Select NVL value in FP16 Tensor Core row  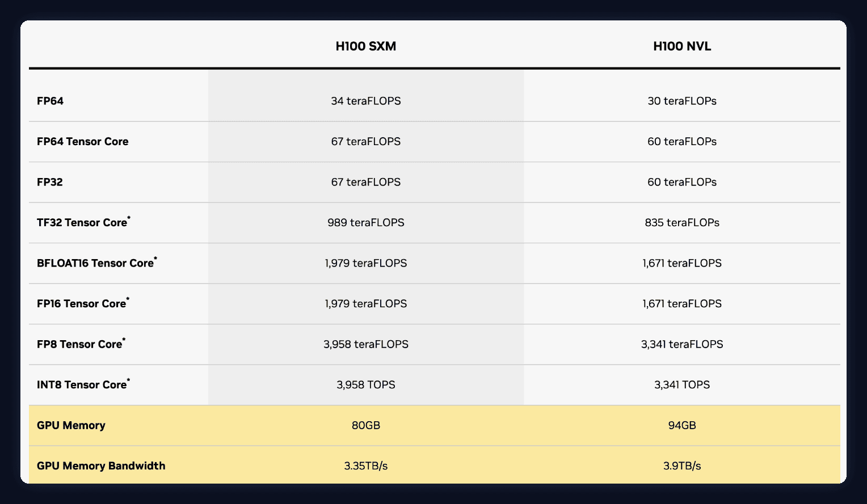point(682,303)
